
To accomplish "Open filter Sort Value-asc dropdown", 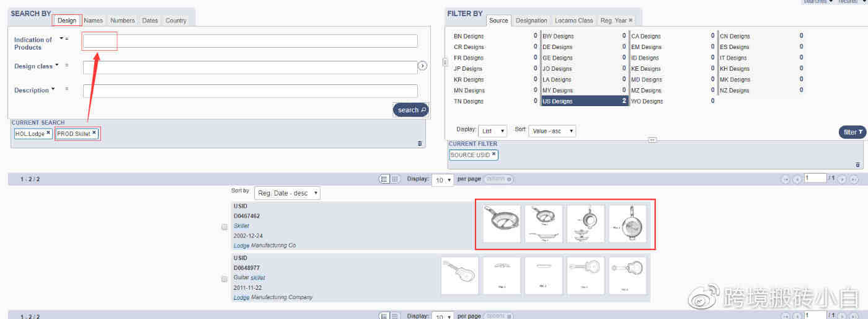I will click(x=552, y=131).
